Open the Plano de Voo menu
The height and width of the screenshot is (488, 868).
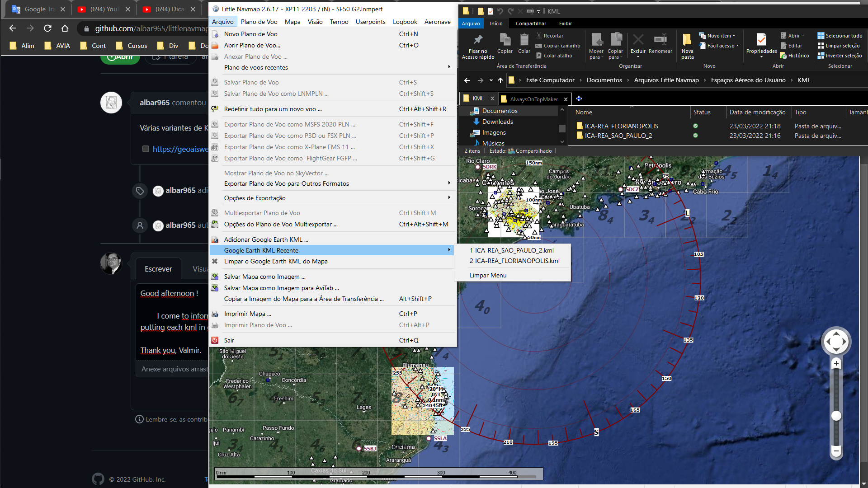(259, 22)
